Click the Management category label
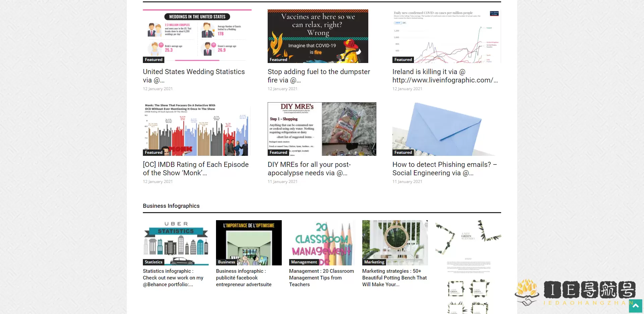644x314 pixels. (x=304, y=262)
